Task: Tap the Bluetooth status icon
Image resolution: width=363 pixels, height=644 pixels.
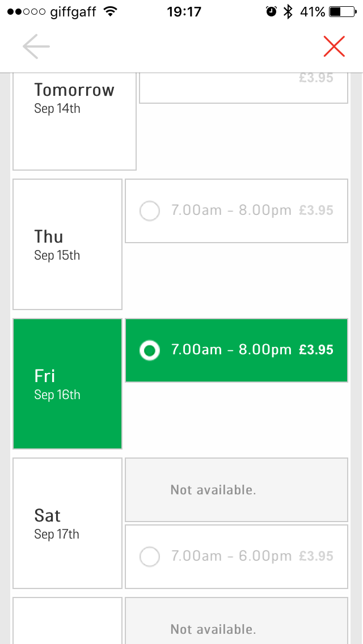Action: click(x=288, y=11)
